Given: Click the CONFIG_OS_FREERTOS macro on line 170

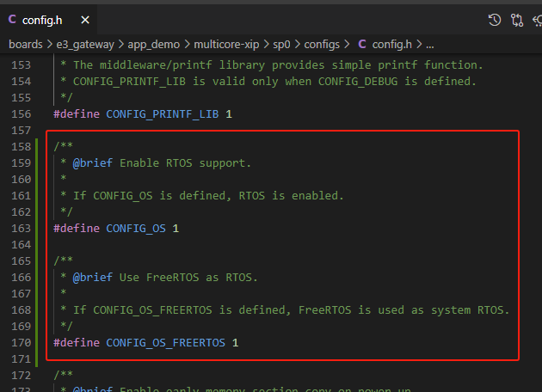Looking at the screenshot, I should click(x=165, y=342).
